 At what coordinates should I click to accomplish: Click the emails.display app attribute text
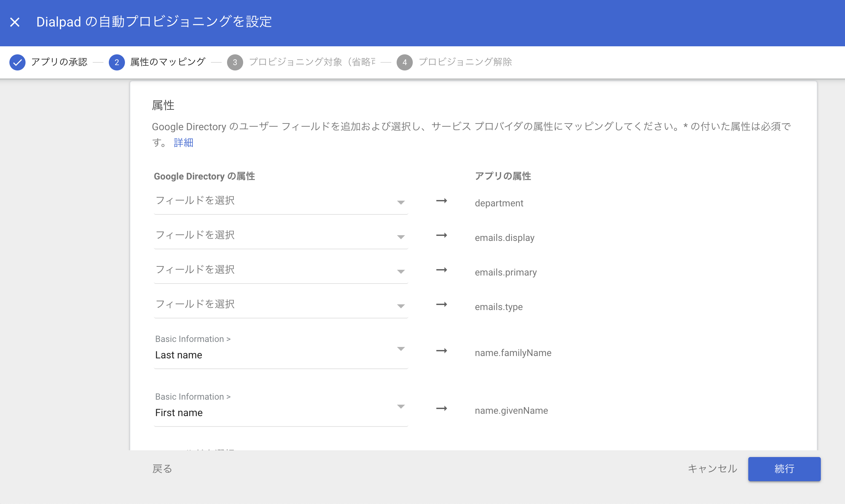click(504, 238)
